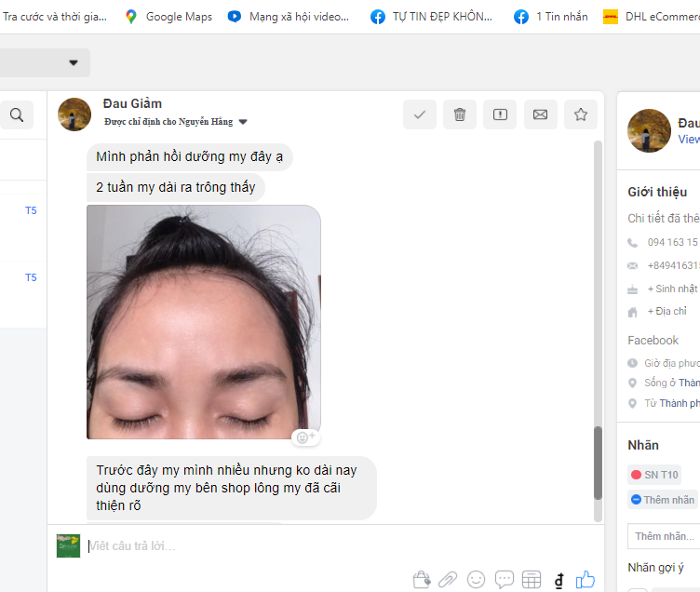Screen dimensions: 700x592
Task: Open assignment dropdown for Nguyễn Hằng
Action: click(x=243, y=122)
